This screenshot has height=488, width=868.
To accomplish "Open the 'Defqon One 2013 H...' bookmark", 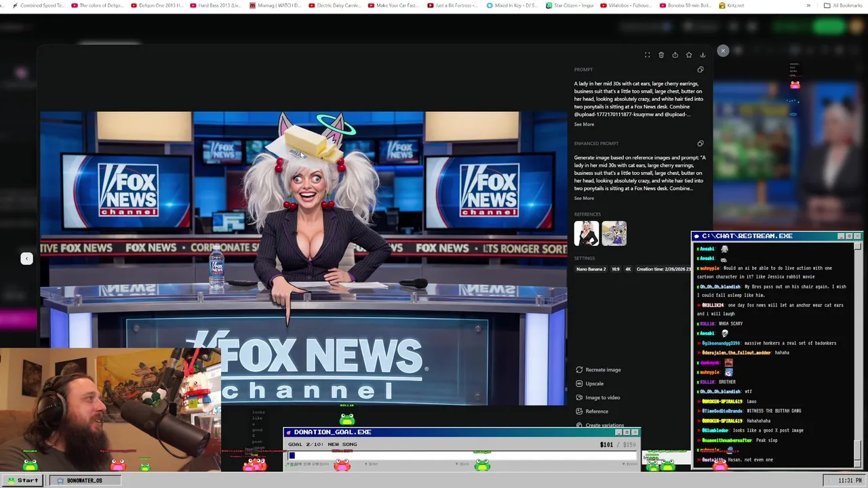I will pos(157,5).
